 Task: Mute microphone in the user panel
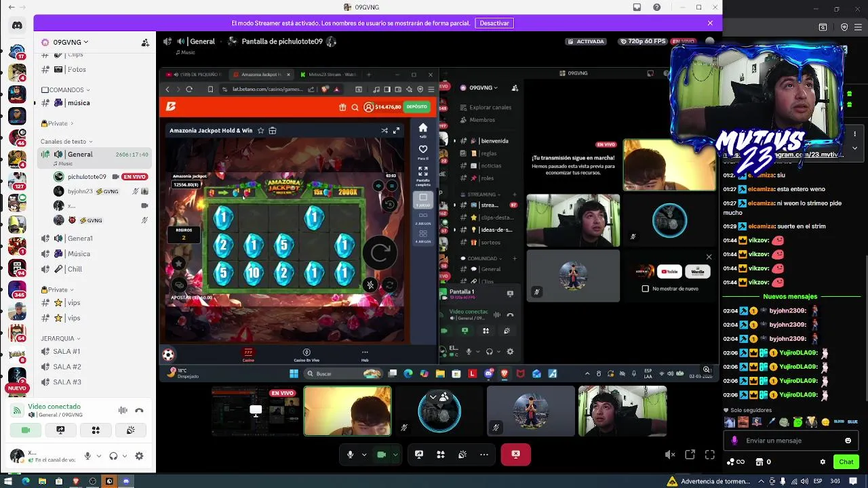click(87, 456)
